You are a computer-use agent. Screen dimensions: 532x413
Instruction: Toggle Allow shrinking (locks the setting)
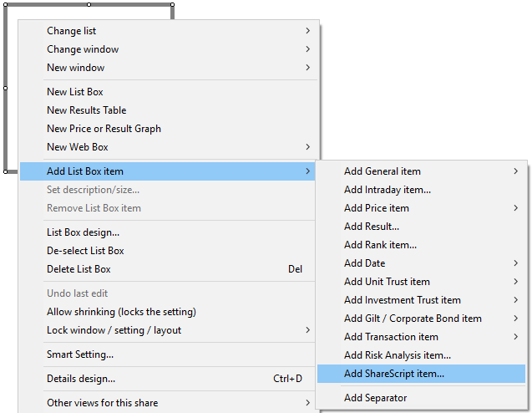tap(121, 312)
